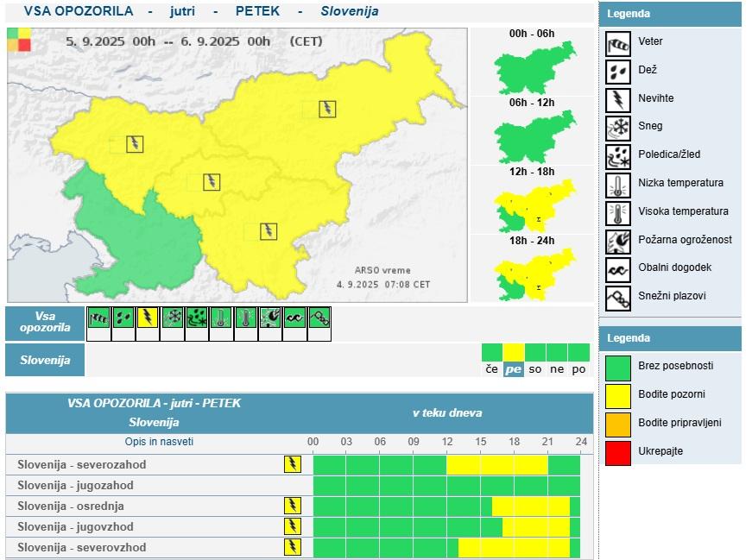Click the Slovenija - severozahod region link

(82, 464)
